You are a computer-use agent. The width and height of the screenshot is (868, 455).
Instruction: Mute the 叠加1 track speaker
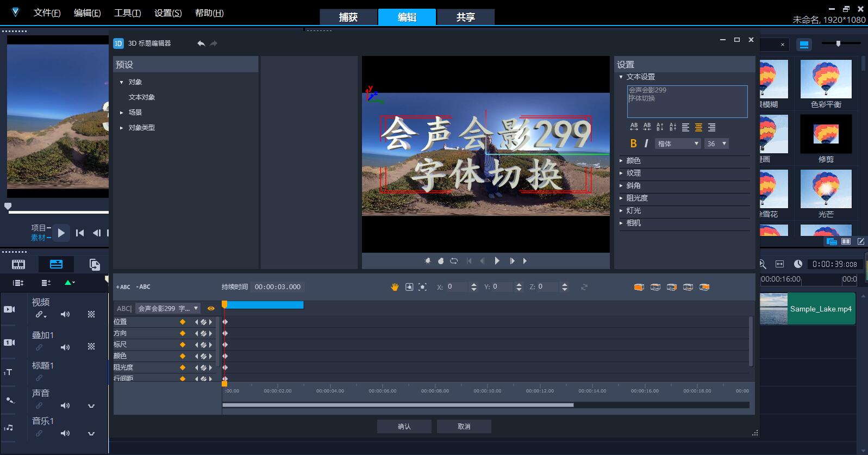coord(65,347)
